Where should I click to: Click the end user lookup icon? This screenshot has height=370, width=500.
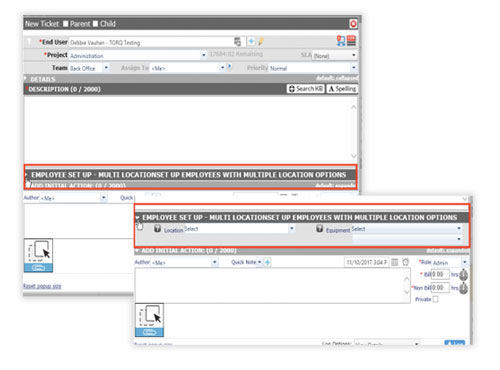tap(237, 42)
